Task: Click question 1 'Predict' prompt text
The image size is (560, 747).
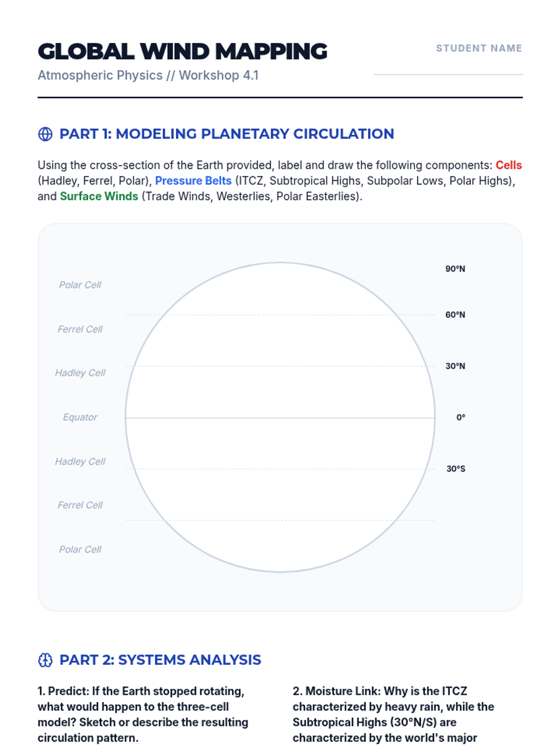Action: [143, 714]
